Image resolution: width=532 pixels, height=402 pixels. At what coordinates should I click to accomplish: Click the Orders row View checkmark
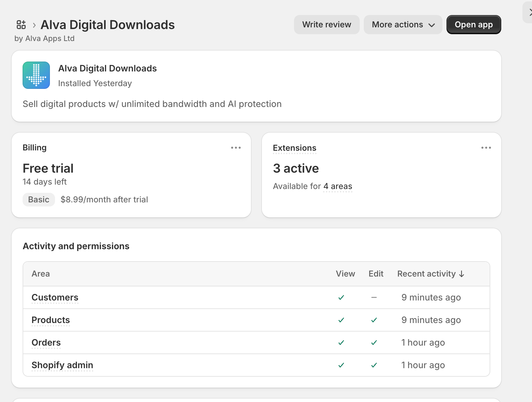pyautogui.click(x=341, y=343)
